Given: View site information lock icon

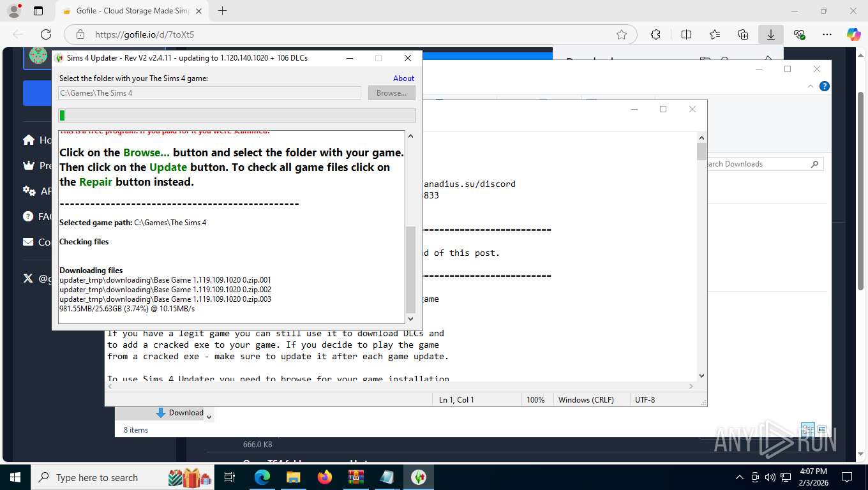Looking at the screenshot, I should (80, 34).
